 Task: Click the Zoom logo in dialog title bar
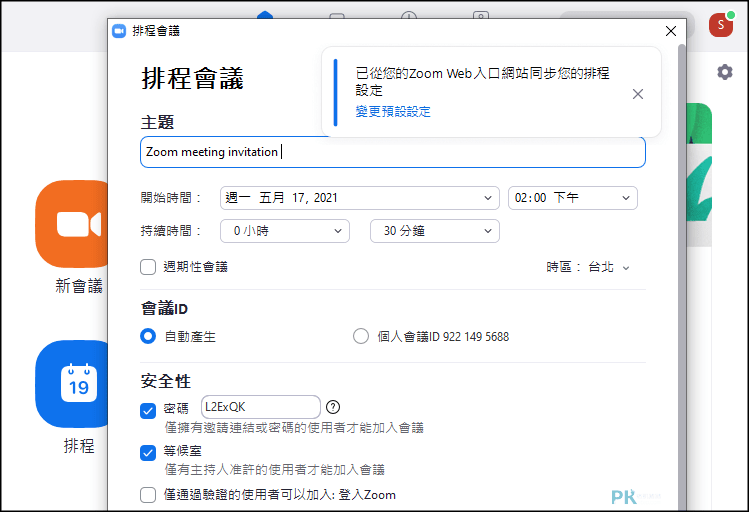click(x=119, y=31)
